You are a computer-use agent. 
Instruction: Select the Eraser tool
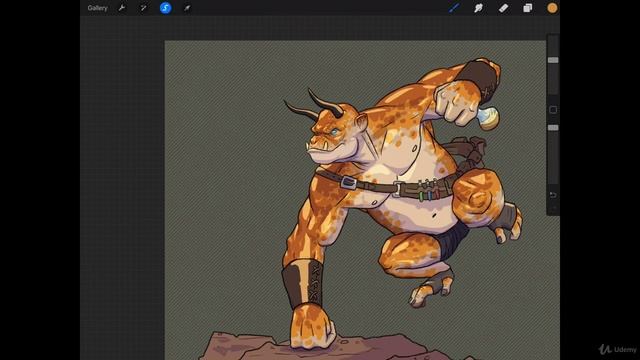pyautogui.click(x=503, y=8)
